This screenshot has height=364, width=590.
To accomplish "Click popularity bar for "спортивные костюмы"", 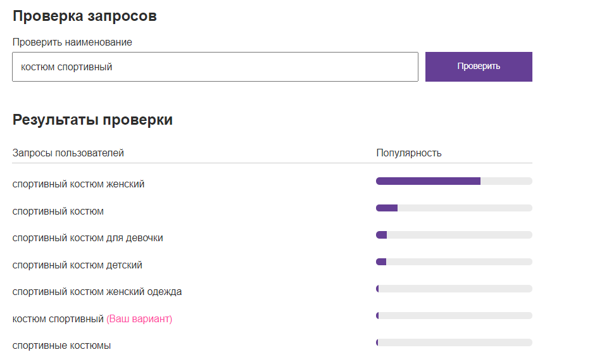I will pos(454,342).
